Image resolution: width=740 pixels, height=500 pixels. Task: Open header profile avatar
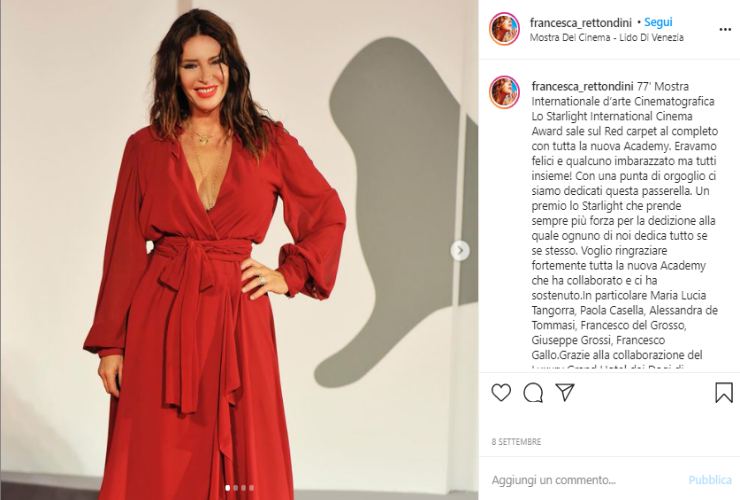pyautogui.click(x=505, y=29)
